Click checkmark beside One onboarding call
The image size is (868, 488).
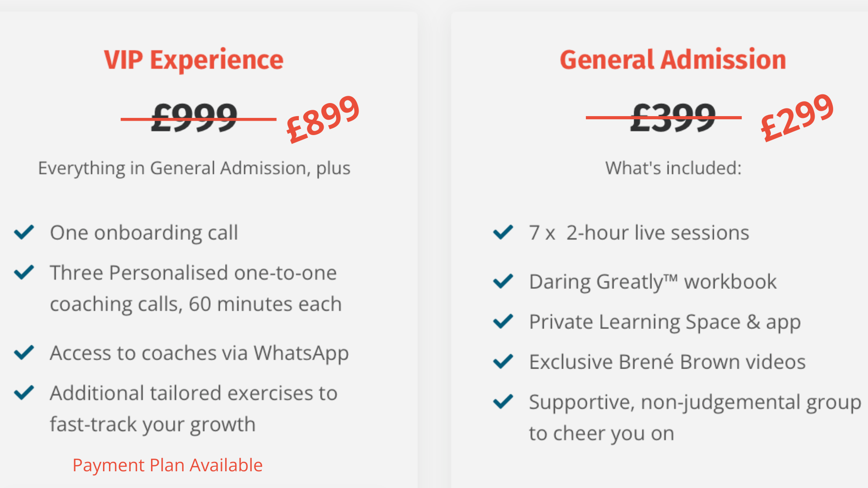[x=24, y=232]
